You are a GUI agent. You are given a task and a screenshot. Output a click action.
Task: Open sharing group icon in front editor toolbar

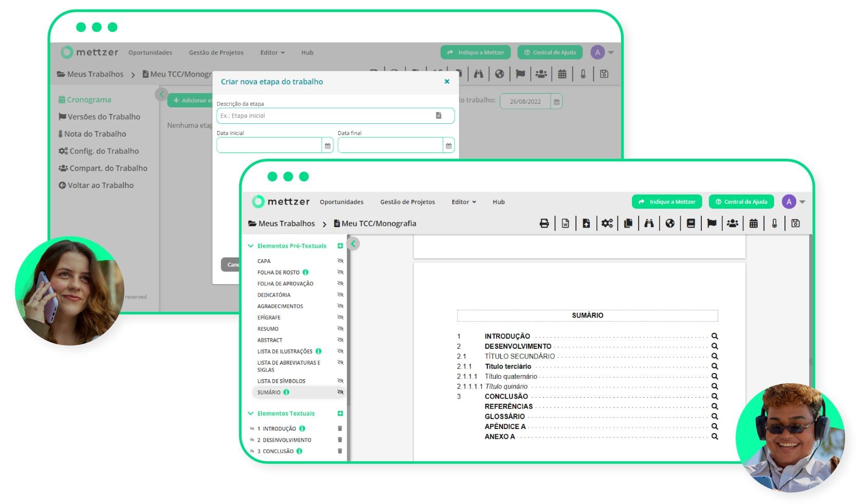coord(733,223)
